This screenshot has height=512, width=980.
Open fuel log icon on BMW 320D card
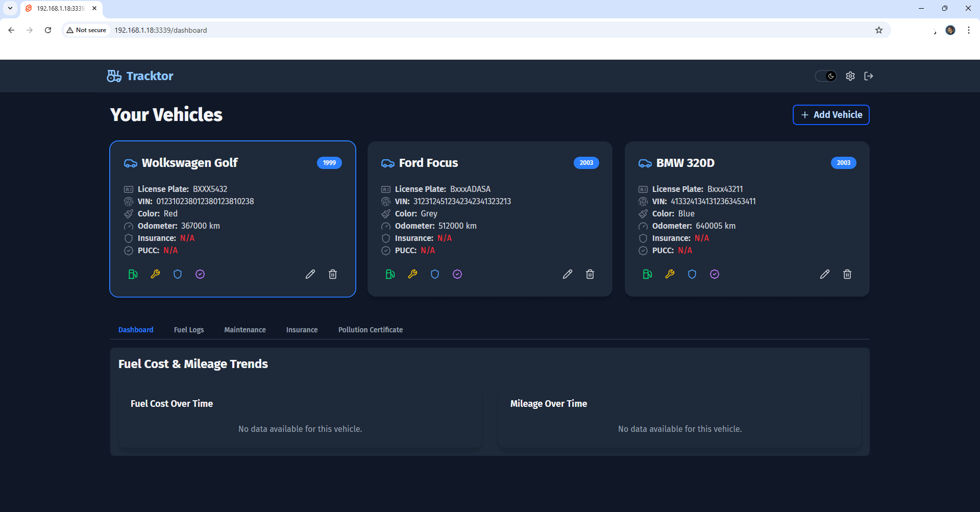[647, 274]
